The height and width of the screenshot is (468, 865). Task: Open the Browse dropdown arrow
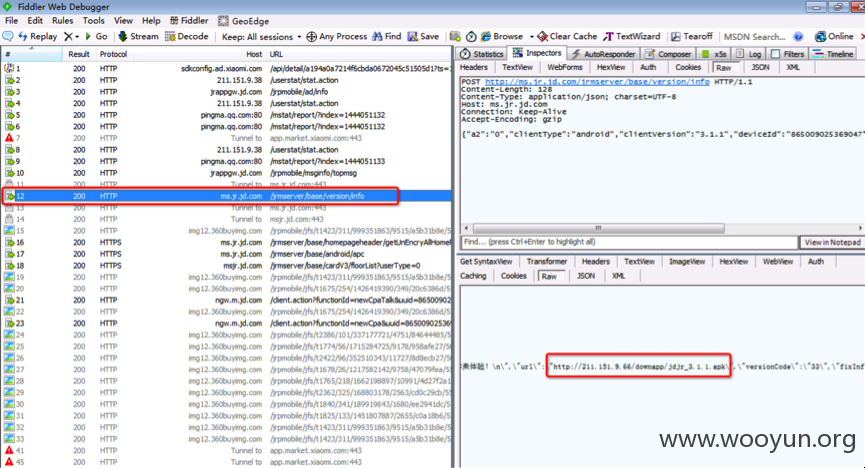(x=532, y=37)
